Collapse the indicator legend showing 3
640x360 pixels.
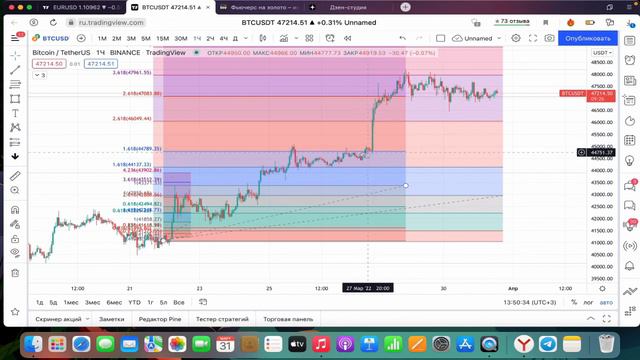(x=40, y=75)
